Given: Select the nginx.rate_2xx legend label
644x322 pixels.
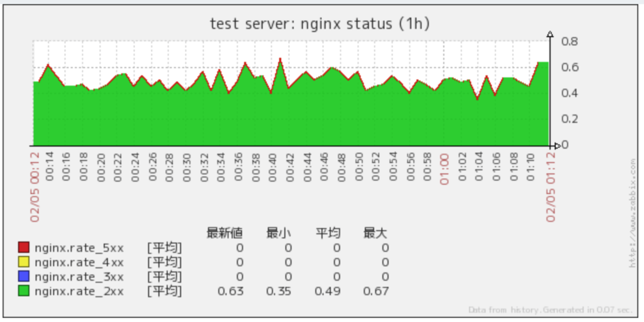Looking at the screenshot, I should (x=79, y=292).
